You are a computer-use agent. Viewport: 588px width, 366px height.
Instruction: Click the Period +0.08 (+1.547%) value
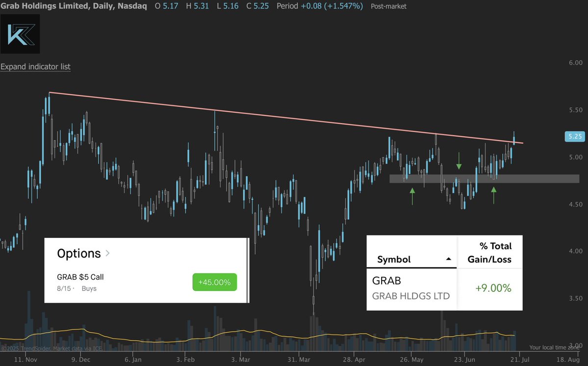[x=319, y=6]
